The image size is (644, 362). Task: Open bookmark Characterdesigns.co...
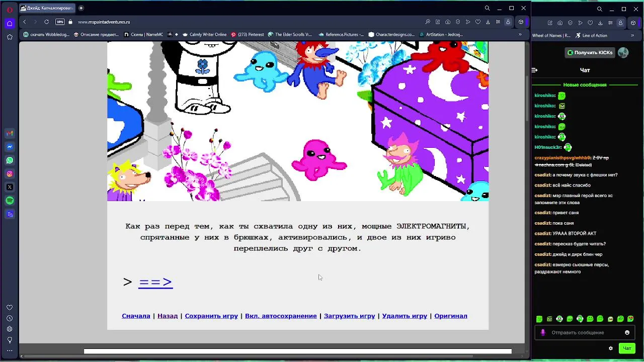pos(392,35)
